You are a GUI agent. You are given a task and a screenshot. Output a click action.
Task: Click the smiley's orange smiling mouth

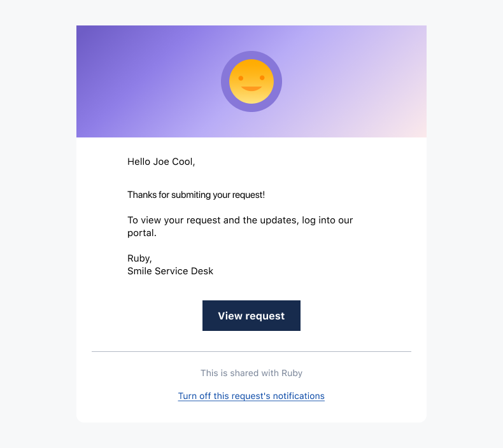click(x=251, y=88)
